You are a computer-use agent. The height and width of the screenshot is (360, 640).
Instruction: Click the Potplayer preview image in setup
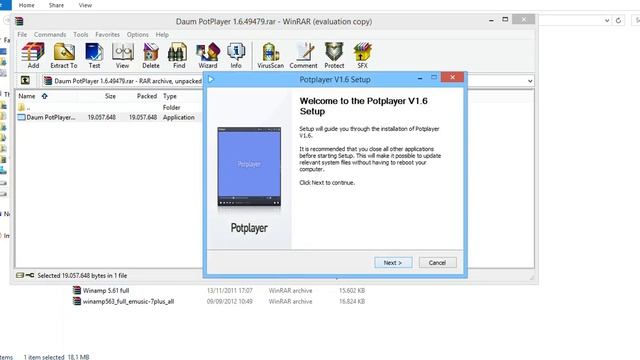click(x=249, y=166)
